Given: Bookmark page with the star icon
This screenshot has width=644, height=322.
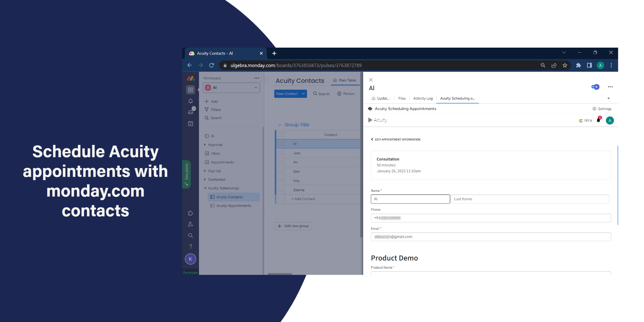Looking at the screenshot, I should point(565,65).
